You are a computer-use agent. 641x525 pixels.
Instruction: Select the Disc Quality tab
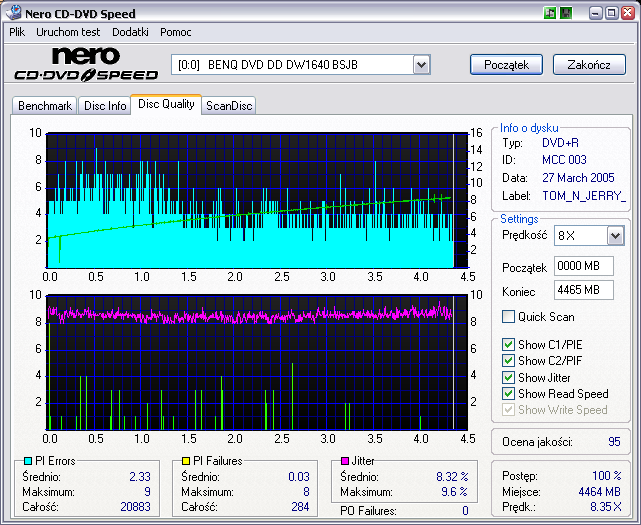(166, 104)
